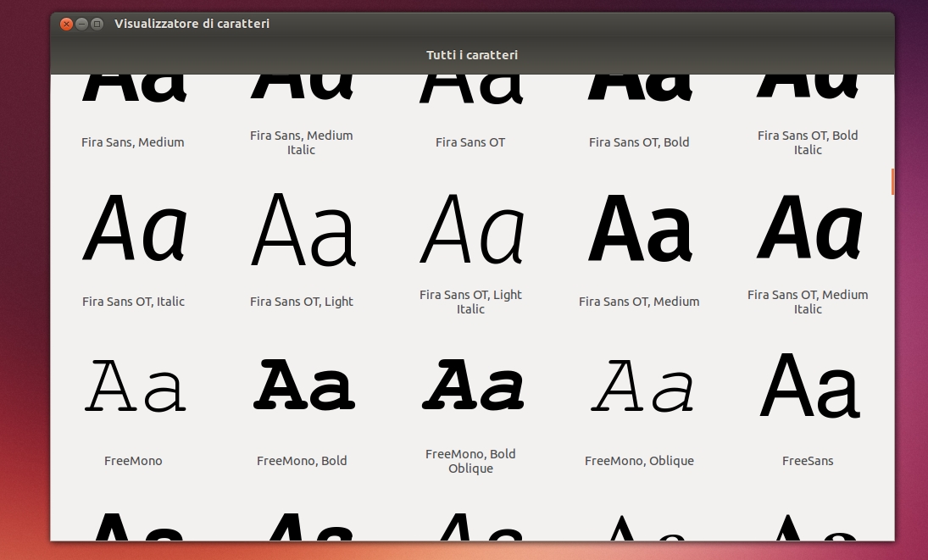
Task: Open the Fira Sans OT, Bold Italic preview
Action: click(x=808, y=87)
